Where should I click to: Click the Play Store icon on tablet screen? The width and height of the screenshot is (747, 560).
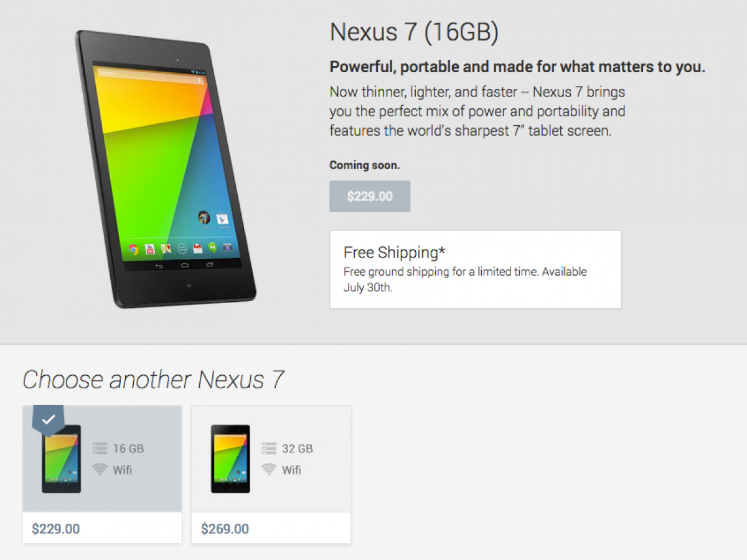tap(222, 219)
